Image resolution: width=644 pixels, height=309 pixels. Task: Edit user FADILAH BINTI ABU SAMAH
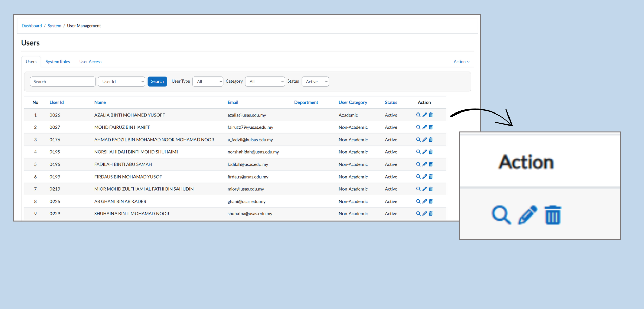424,164
